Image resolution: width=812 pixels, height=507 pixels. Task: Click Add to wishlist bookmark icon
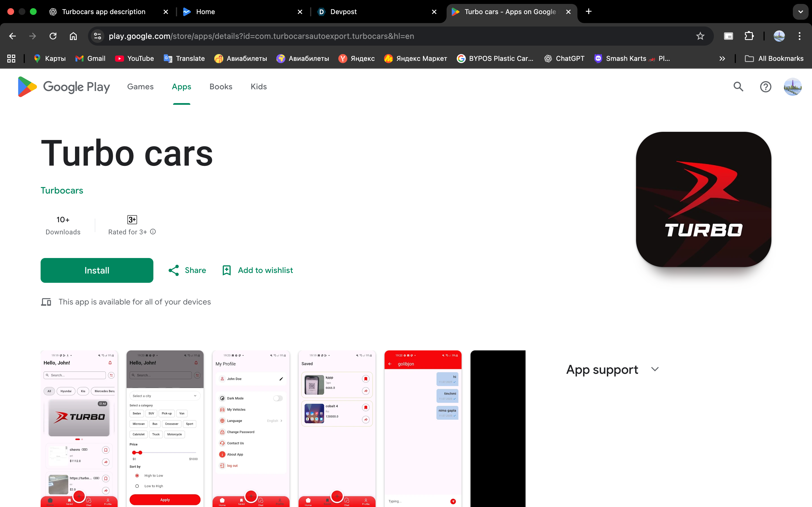227,270
